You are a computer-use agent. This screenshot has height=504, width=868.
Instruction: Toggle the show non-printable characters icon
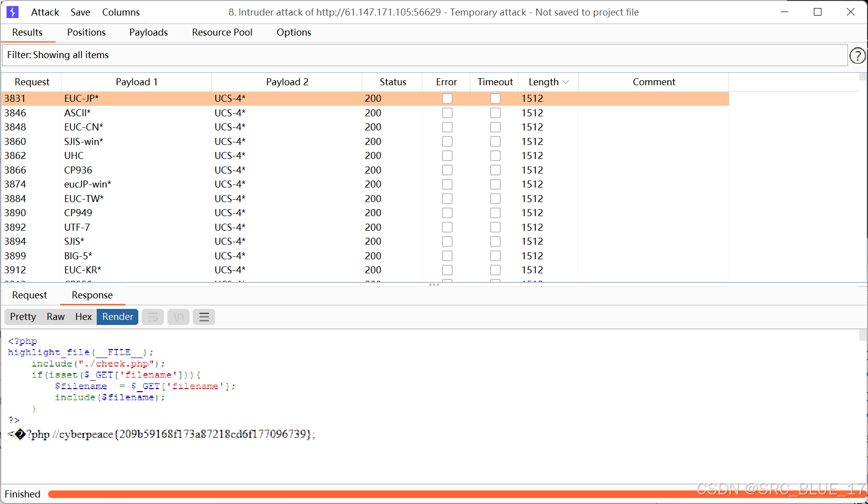178,317
